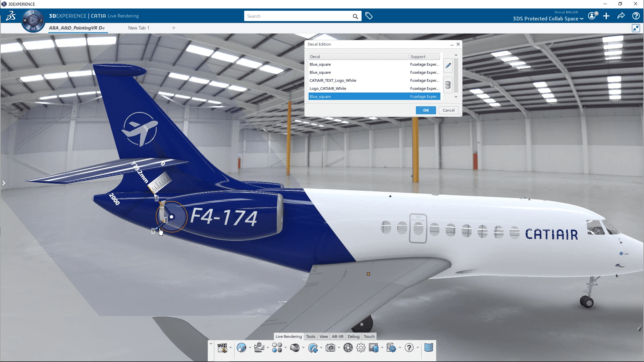Click the rendering settings gear icon
644x362 pixels.
point(361,348)
